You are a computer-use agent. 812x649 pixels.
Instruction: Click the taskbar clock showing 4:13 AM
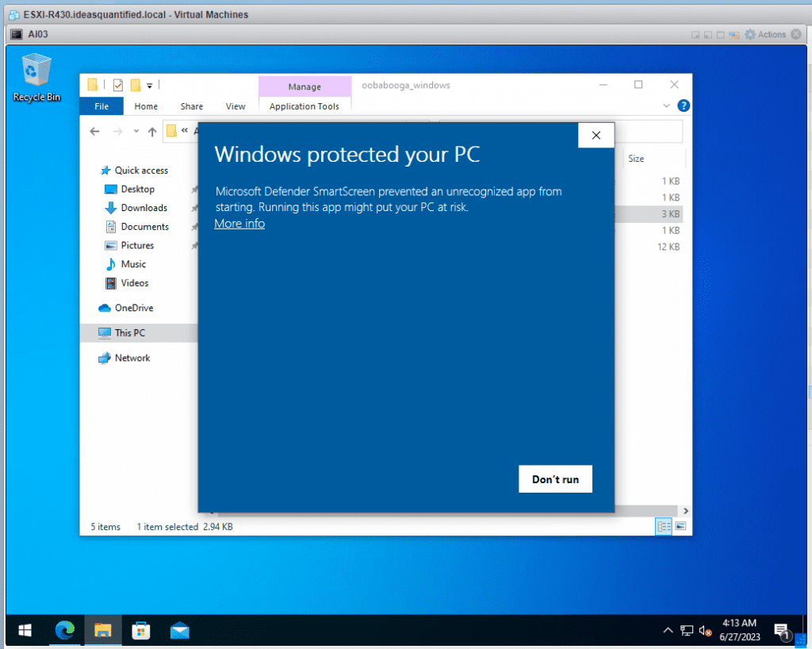[740, 630]
